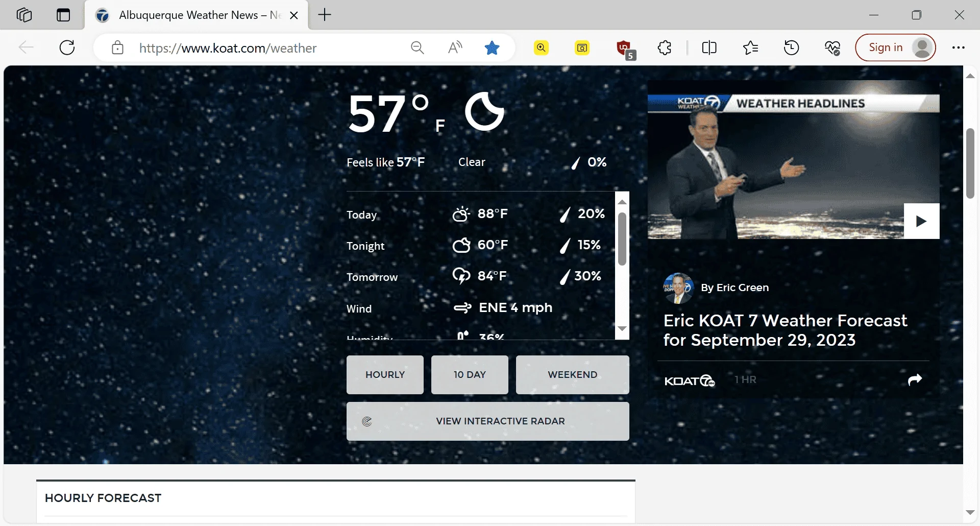
Task: Open the zoom magnifier in address bar
Action: tap(418, 47)
